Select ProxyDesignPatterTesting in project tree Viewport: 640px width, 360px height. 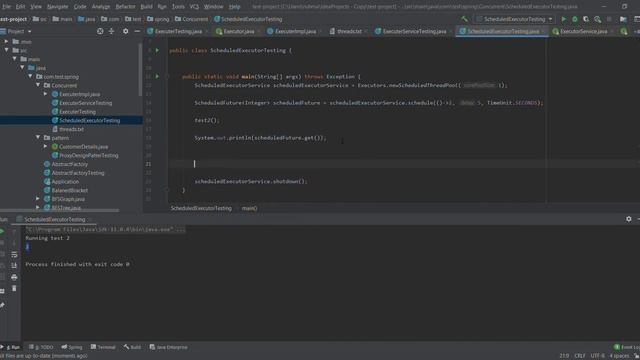89,155
